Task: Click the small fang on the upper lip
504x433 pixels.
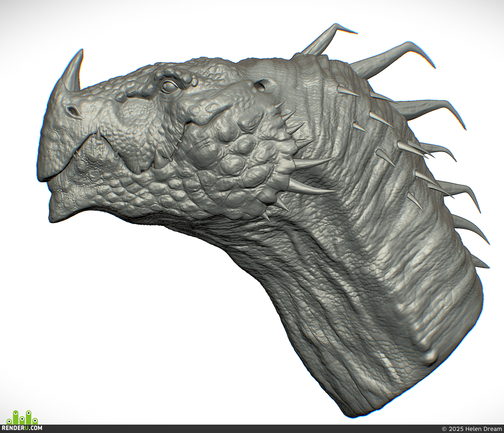Action: (x=98, y=134)
